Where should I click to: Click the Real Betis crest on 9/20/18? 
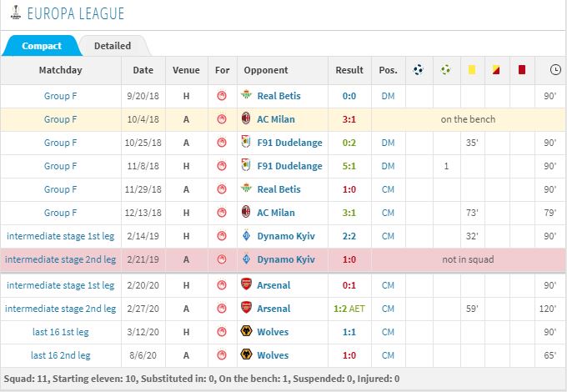246,95
